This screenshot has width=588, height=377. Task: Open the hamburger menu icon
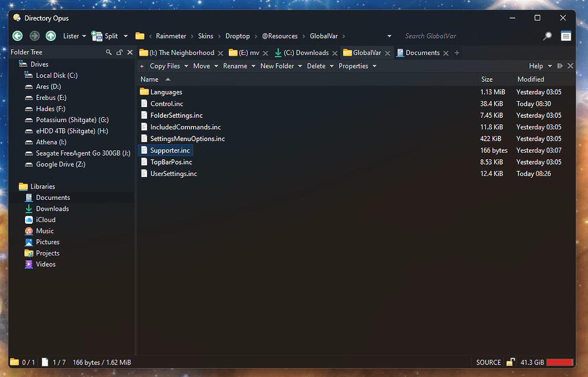(566, 36)
